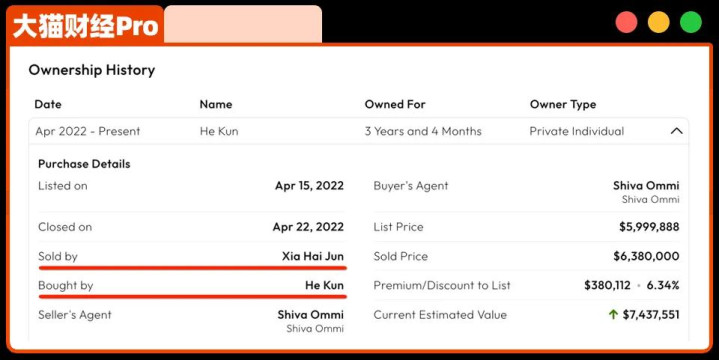Click the Name column header
The image size is (719, 360).
(216, 104)
